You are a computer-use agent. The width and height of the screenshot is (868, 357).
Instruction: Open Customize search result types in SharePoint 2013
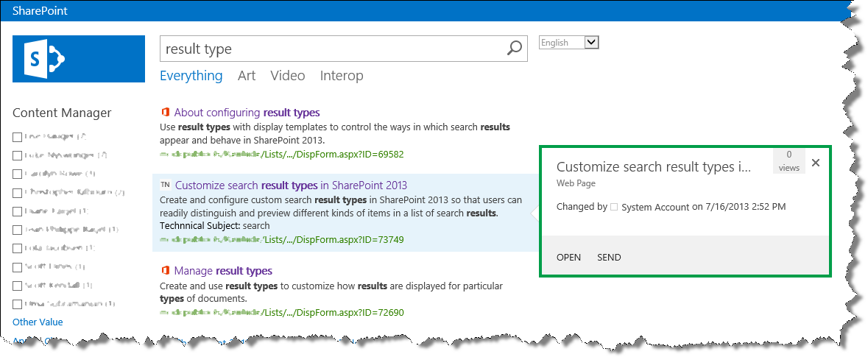pos(292,185)
